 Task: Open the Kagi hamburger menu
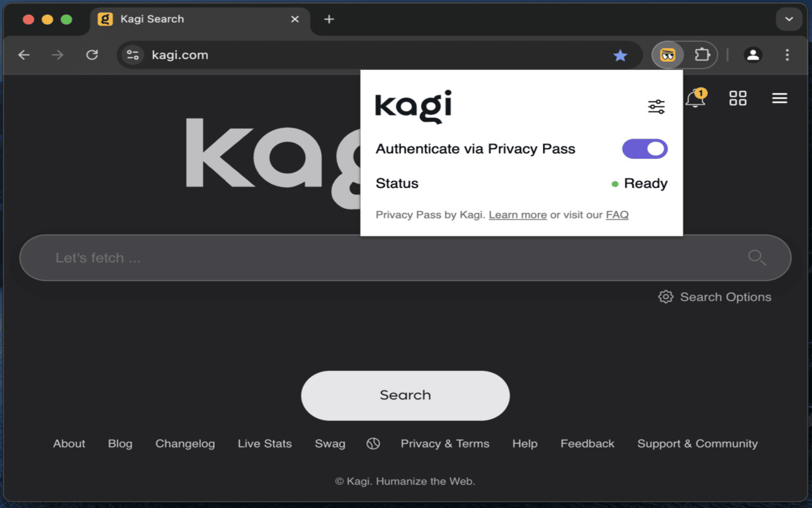[x=779, y=98]
